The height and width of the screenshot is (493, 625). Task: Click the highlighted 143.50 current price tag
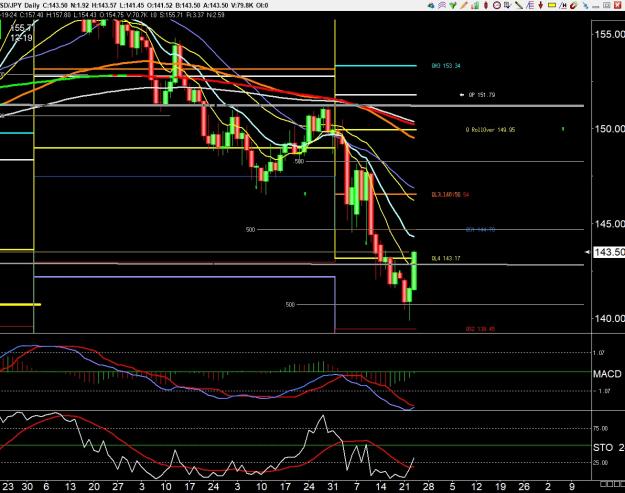[x=609, y=252]
